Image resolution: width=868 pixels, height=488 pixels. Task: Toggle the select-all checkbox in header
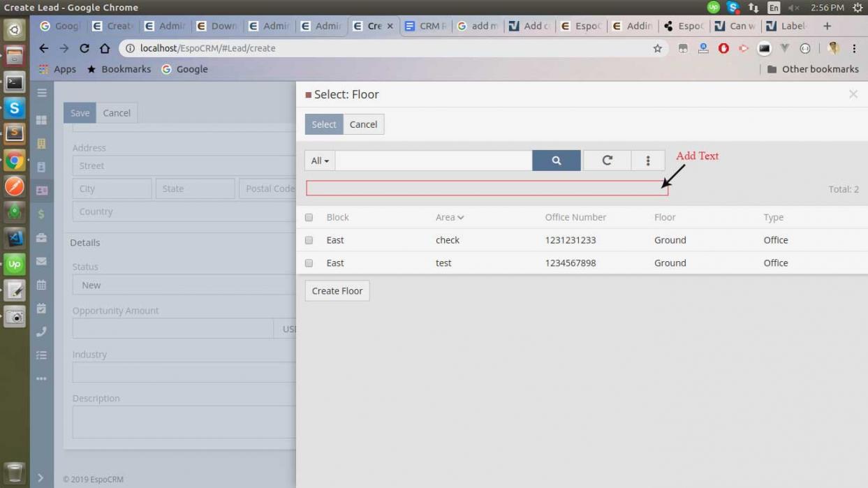pos(309,217)
